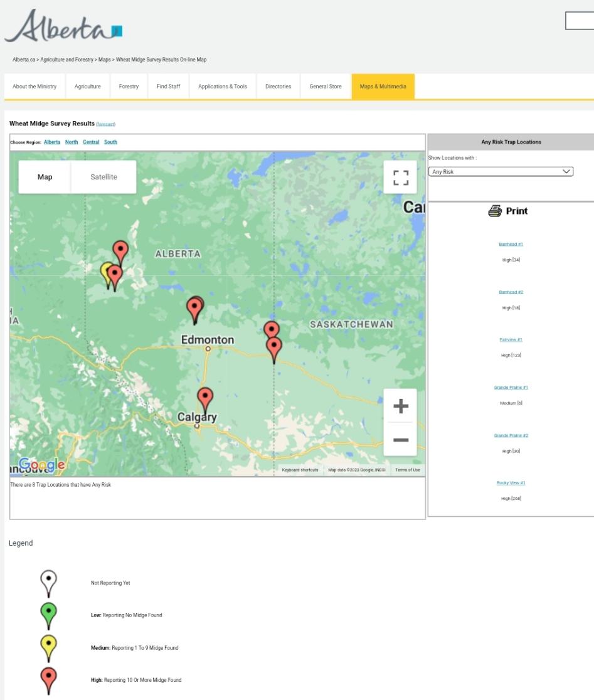Toggle fullscreen map view
This screenshot has width=594, height=700.
pos(400,178)
